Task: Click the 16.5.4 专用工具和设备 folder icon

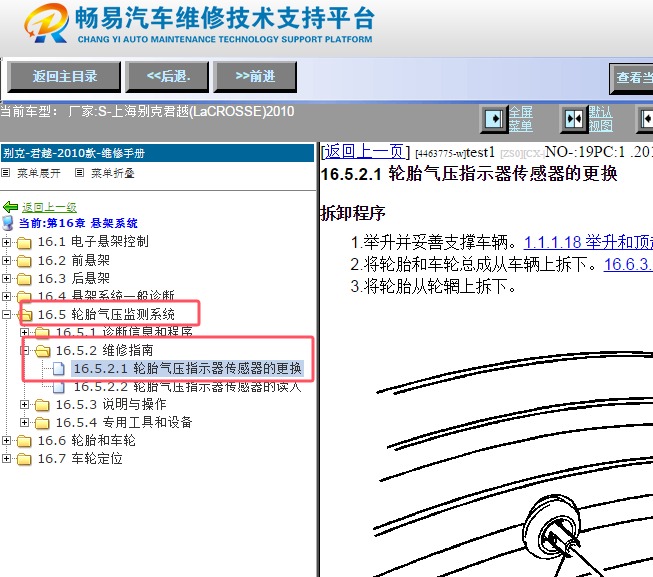Action: point(42,423)
